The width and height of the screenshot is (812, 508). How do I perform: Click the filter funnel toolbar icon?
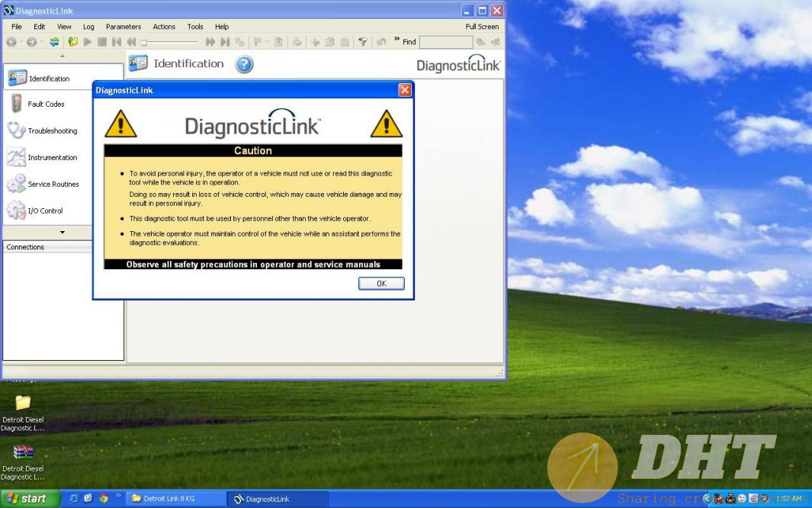[363, 42]
